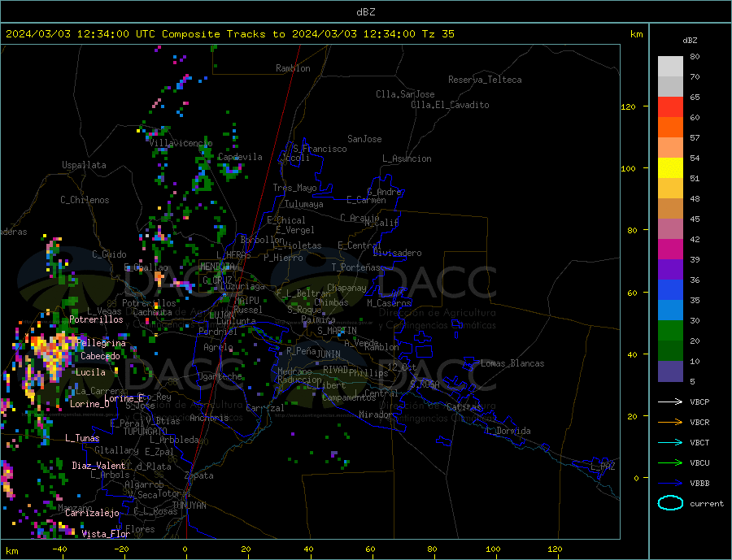Click the 'Lomas_Blancas' map label
This screenshot has height=560, width=732.
pyautogui.click(x=512, y=363)
